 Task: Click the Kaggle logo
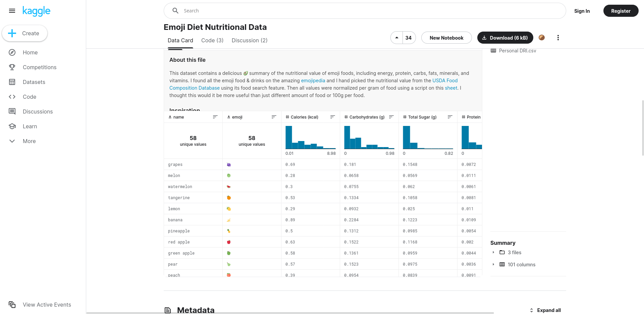(36, 11)
